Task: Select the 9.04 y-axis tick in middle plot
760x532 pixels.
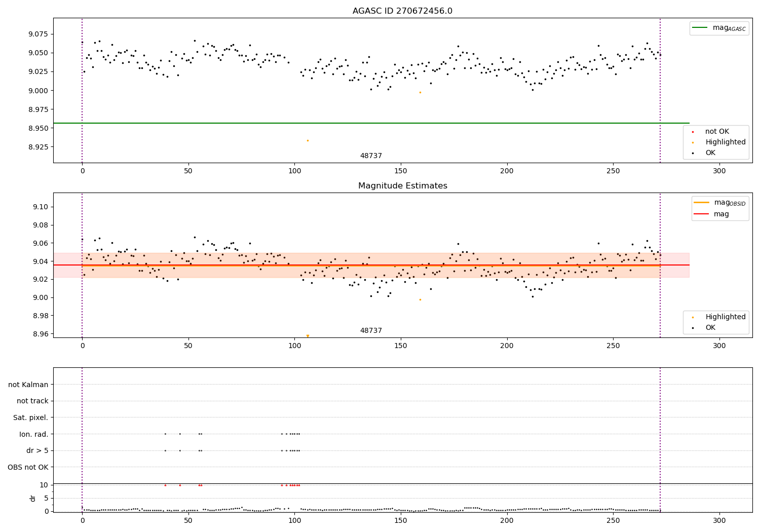Action: coord(40,261)
